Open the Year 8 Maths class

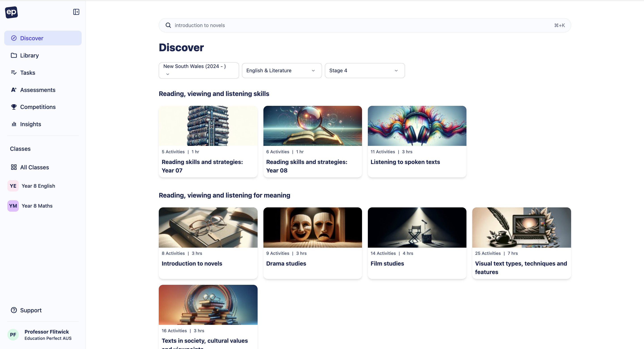point(37,206)
